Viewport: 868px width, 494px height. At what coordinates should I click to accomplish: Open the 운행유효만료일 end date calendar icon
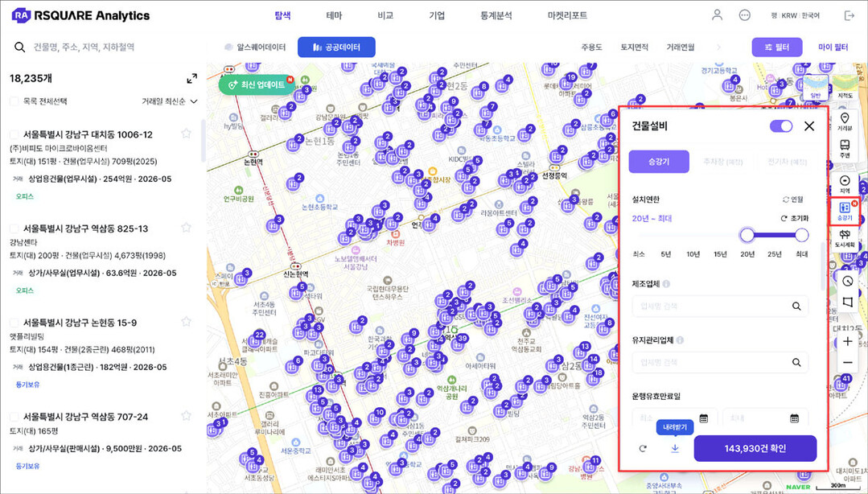coord(794,418)
